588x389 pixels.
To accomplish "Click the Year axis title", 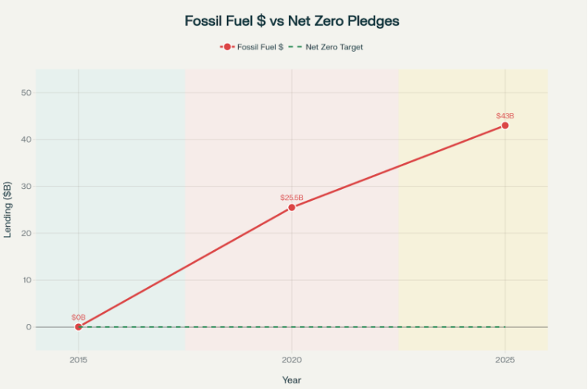I will click(x=292, y=380).
